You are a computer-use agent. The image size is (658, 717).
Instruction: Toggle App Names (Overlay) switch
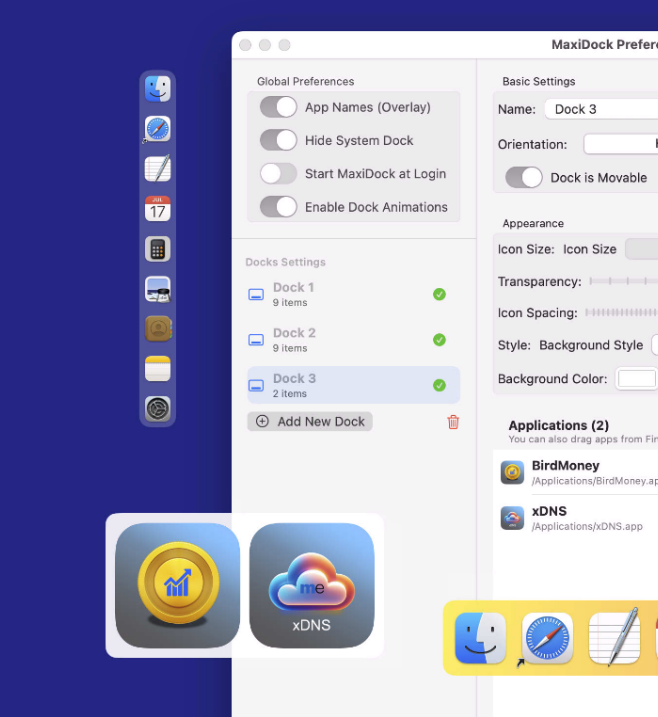click(x=278, y=107)
